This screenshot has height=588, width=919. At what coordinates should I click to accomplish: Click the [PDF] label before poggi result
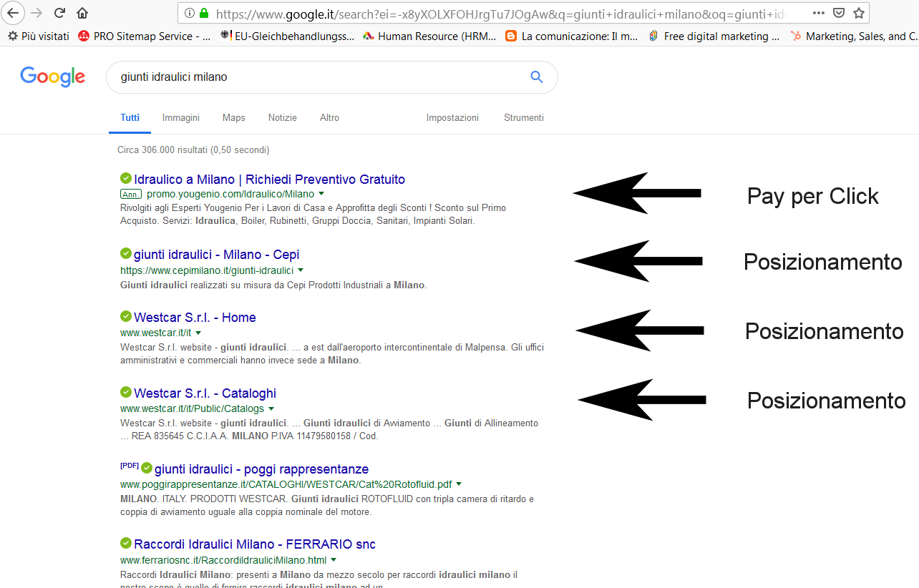[130, 465]
